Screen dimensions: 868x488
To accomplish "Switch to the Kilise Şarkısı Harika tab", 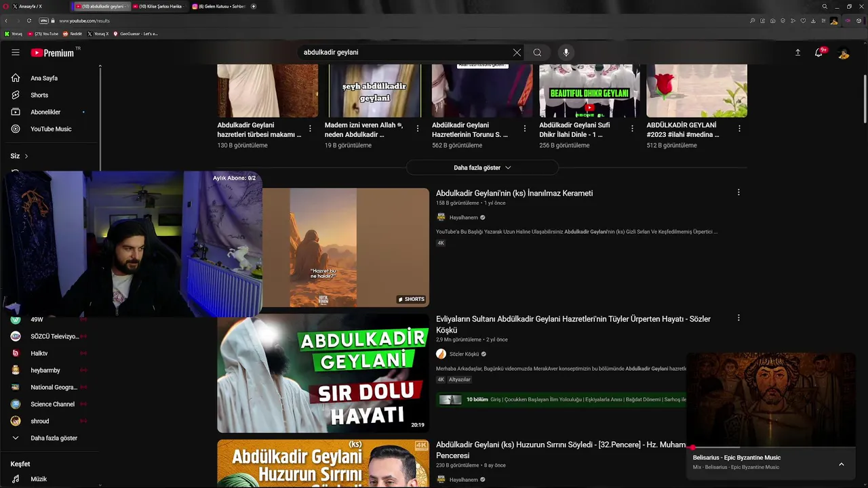I will [159, 6].
